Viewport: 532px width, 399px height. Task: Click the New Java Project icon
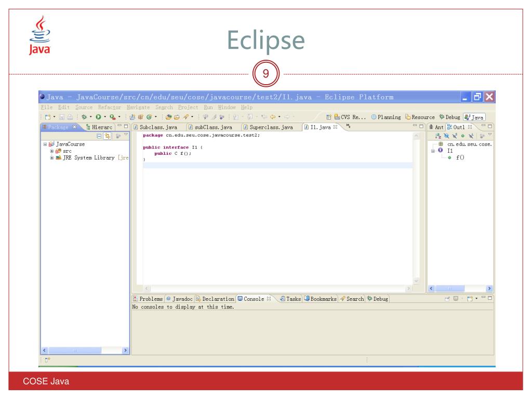point(132,117)
